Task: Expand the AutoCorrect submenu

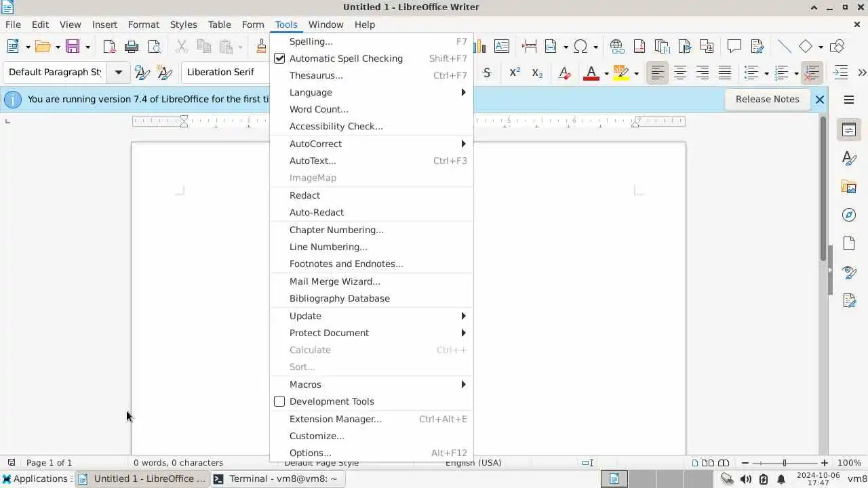Action: pos(372,144)
